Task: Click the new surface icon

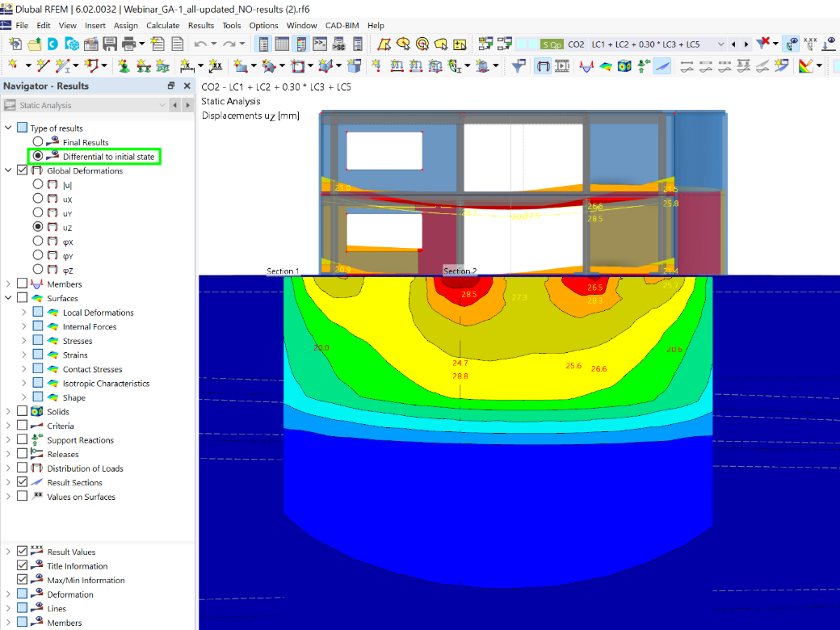Action: 240,66
